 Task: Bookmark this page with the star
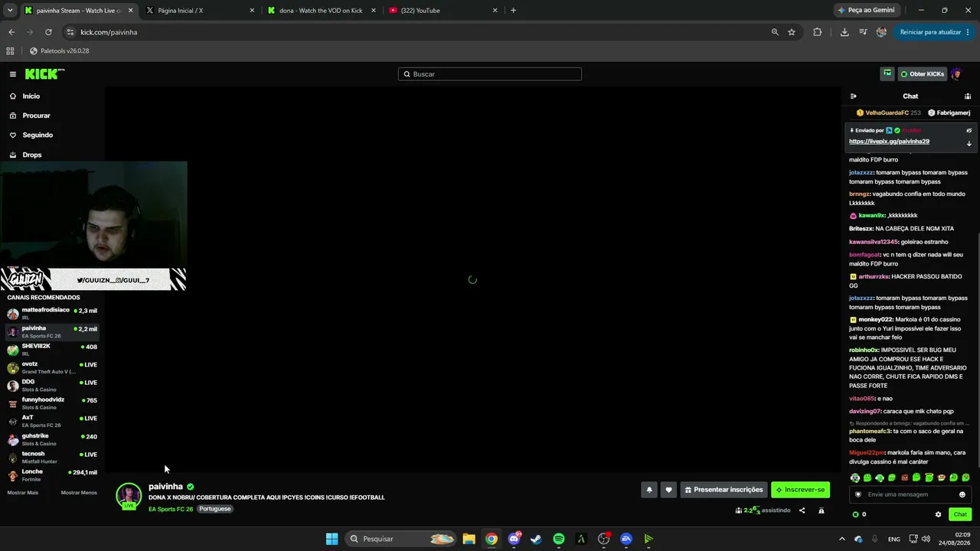pyautogui.click(x=792, y=32)
